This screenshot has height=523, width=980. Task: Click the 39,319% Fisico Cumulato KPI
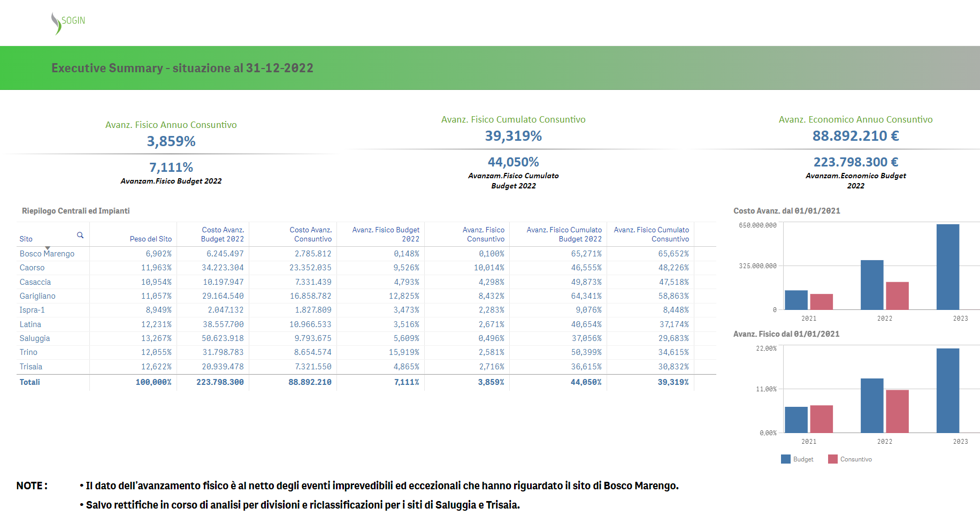[514, 136]
